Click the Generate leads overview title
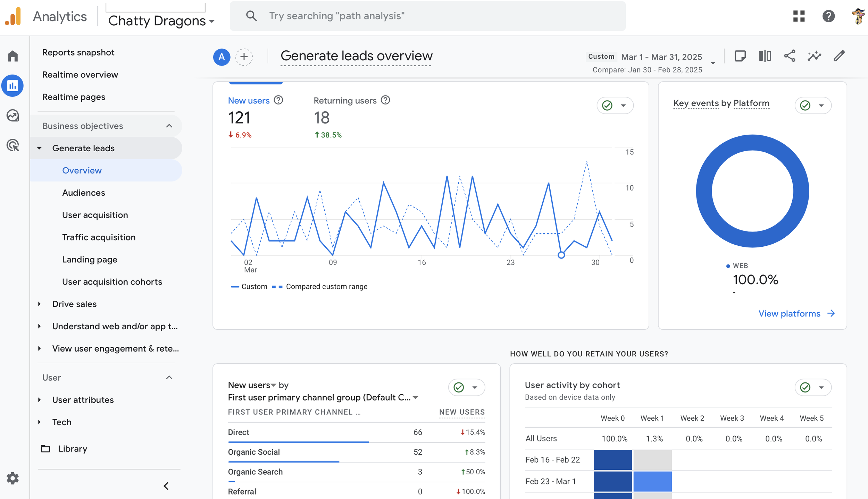Image resolution: width=868 pixels, height=499 pixels. pos(356,56)
